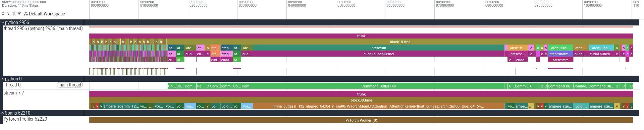Screen dimensions: 644x130
Task: Select the aten::mm slice
Action: click(560, 60)
